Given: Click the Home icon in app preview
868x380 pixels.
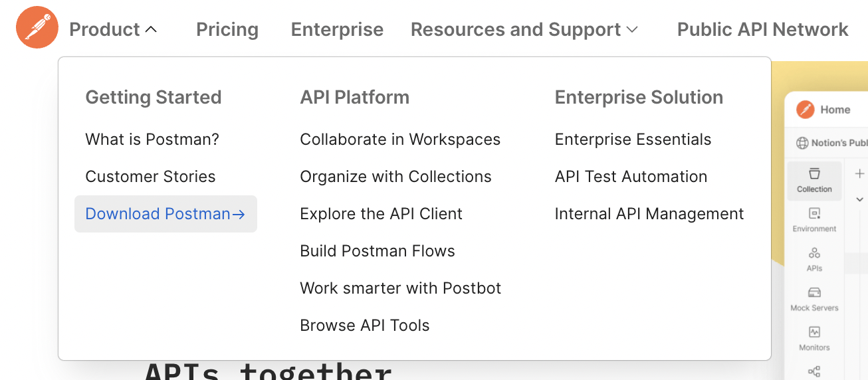Looking at the screenshot, I should [806, 110].
